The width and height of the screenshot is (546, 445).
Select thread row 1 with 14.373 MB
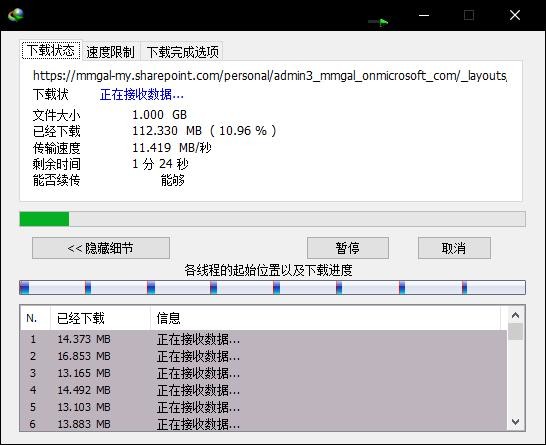pos(263,339)
